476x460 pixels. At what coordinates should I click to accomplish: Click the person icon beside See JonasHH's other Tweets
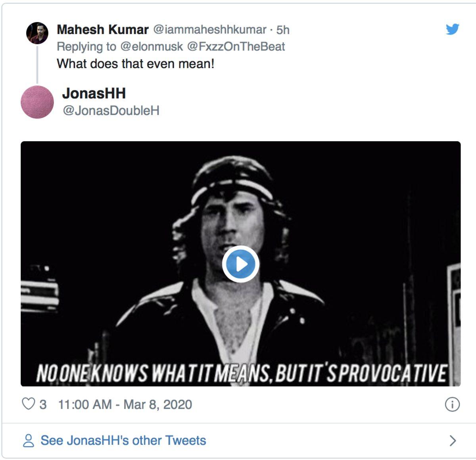click(29, 441)
